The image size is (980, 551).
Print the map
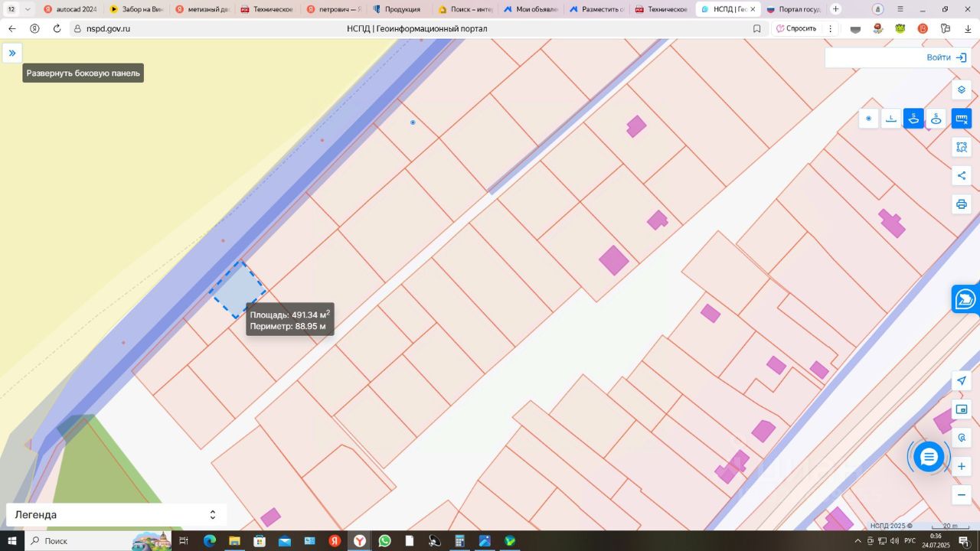point(962,204)
